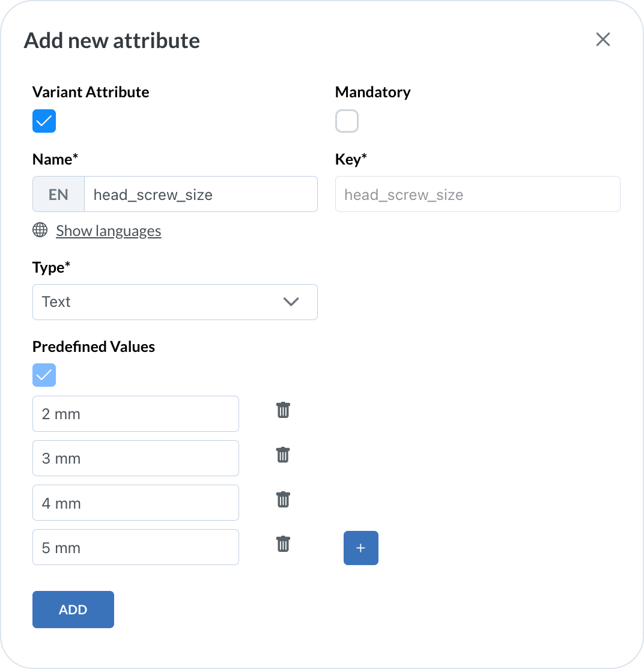Uncheck the Variant Attribute checkbox
Screen dimensions: 644x669
pos(44,121)
